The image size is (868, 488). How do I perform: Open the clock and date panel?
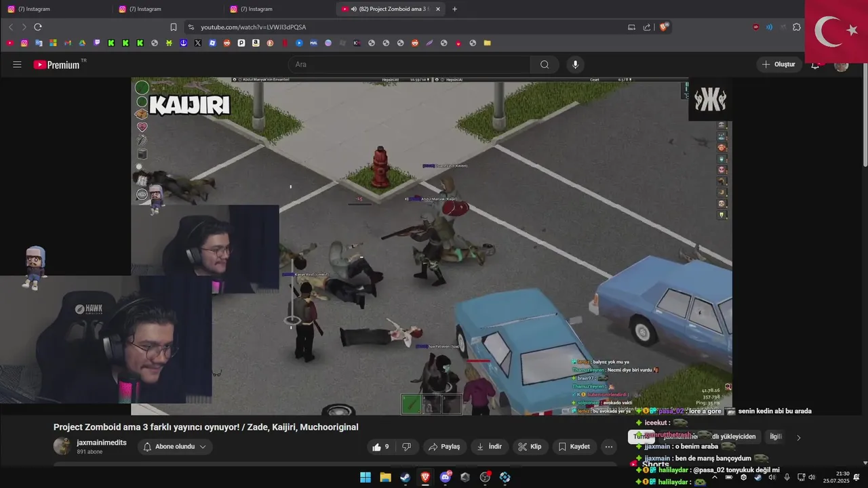pos(836,477)
